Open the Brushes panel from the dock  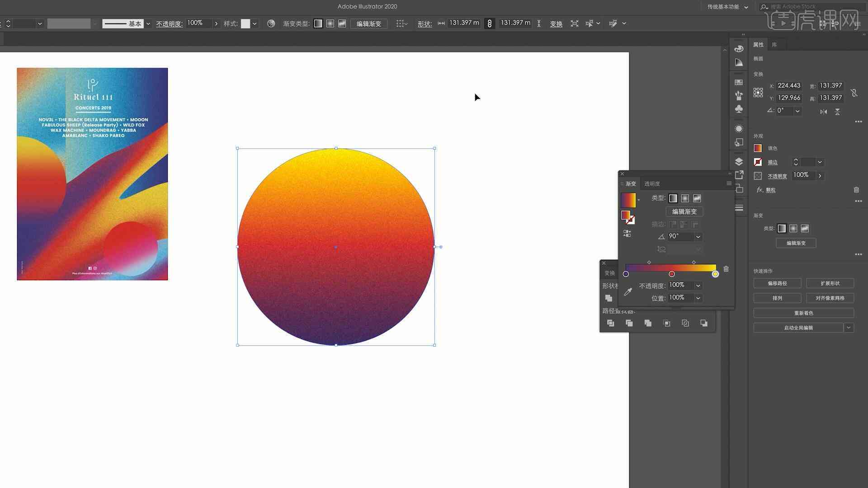pyautogui.click(x=739, y=95)
